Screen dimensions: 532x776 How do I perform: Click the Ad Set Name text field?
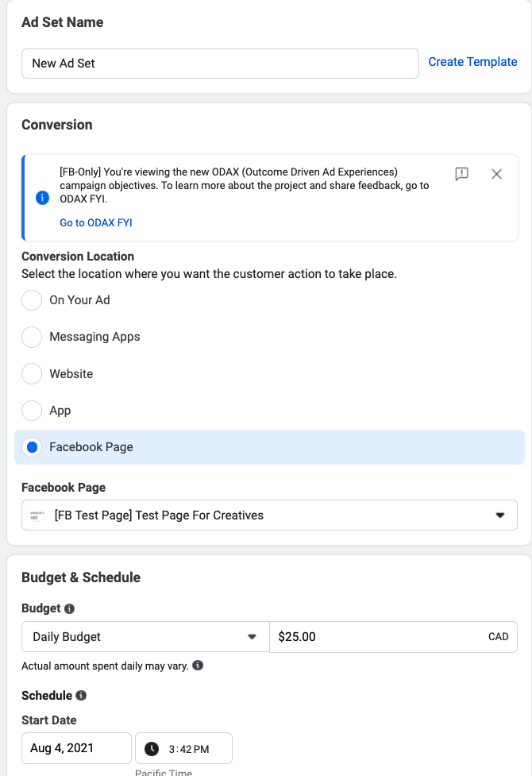pos(220,64)
